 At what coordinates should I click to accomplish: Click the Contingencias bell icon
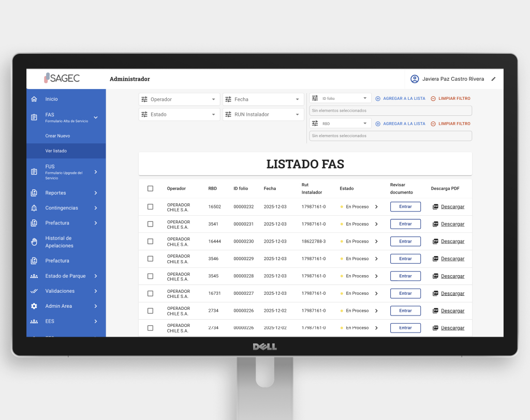(x=34, y=208)
